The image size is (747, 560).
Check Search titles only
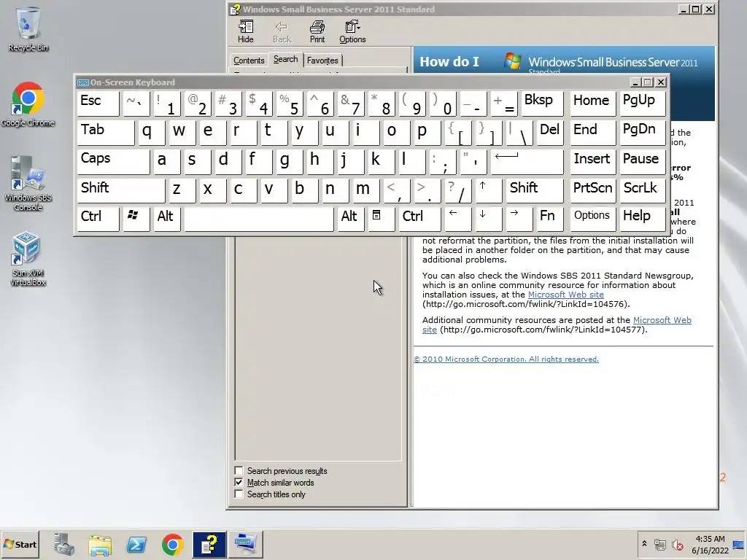click(x=239, y=494)
